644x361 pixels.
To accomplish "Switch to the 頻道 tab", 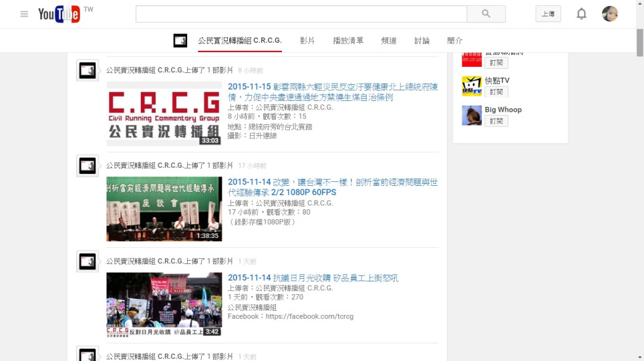I will pyautogui.click(x=389, y=40).
